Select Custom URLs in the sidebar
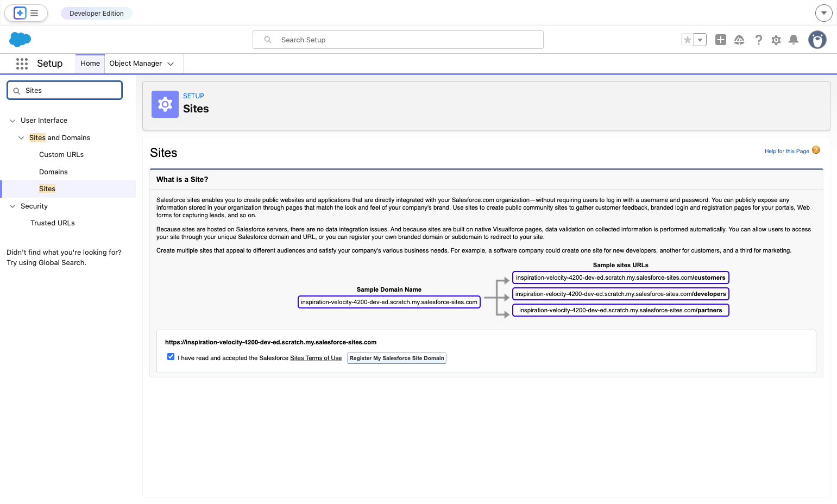Viewport: 837px width, 504px height. click(x=61, y=155)
